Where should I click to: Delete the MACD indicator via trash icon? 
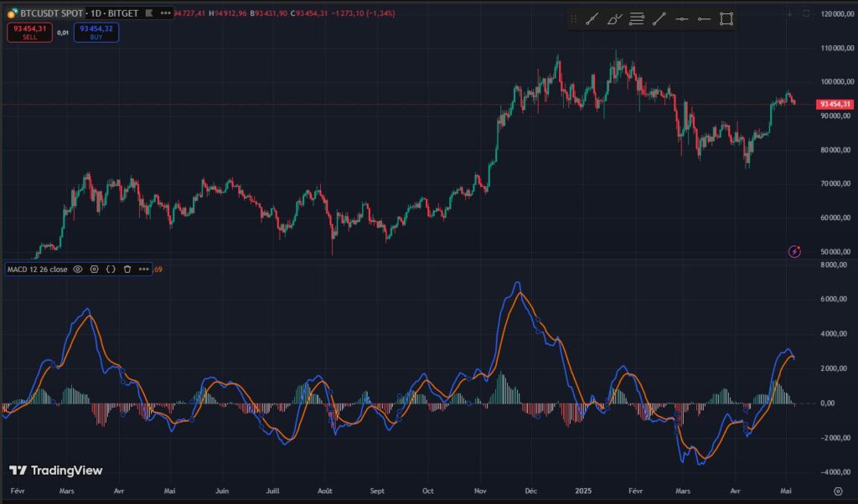click(127, 269)
